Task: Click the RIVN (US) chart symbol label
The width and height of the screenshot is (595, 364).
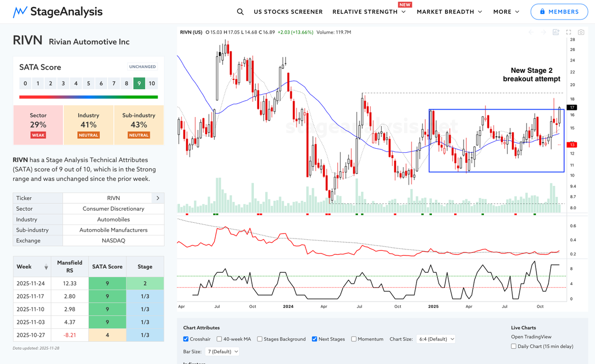Action: 191,32
